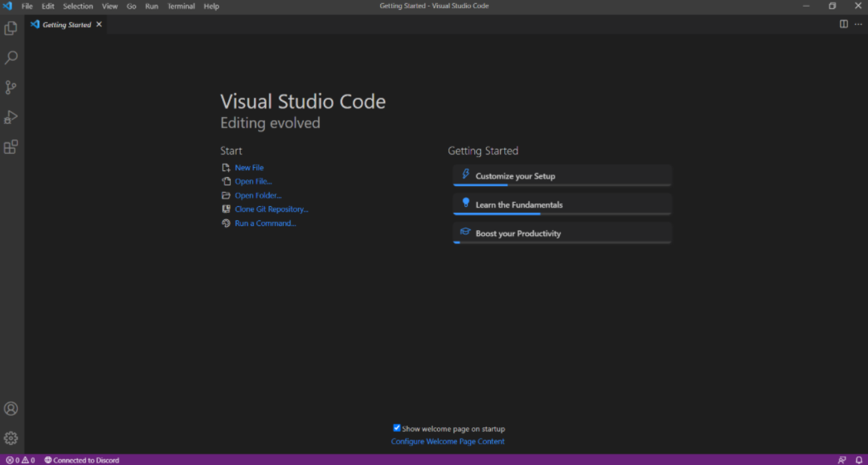
Task: Open the Edit menu
Action: pos(48,6)
